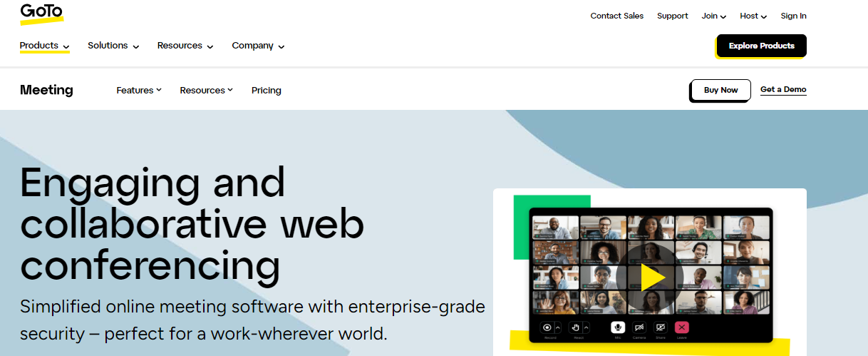
Task: Click the GoTo logo
Action: [x=41, y=13]
